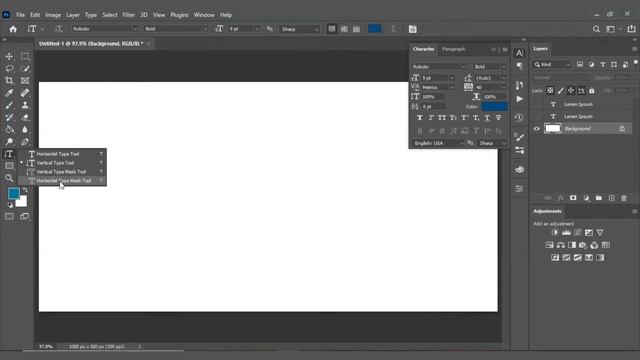Toggle Lock all padlock in Layers
This screenshot has height=360, width=640.
[591, 91]
